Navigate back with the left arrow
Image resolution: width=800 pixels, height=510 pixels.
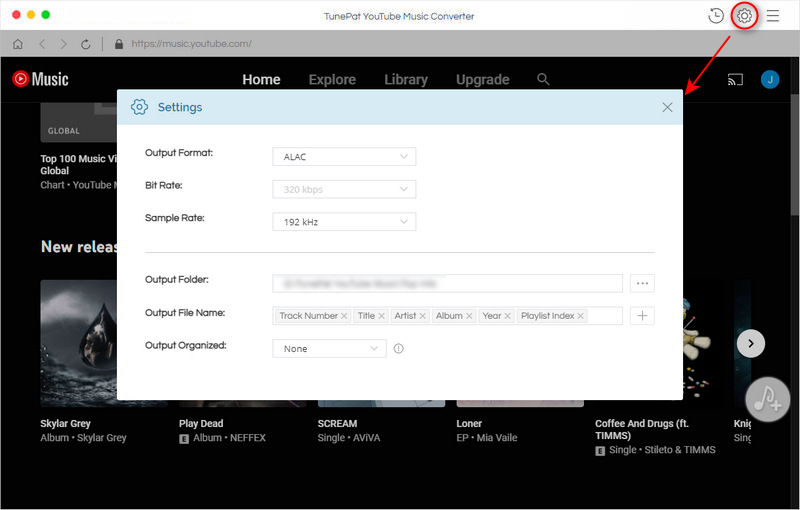click(x=42, y=44)
